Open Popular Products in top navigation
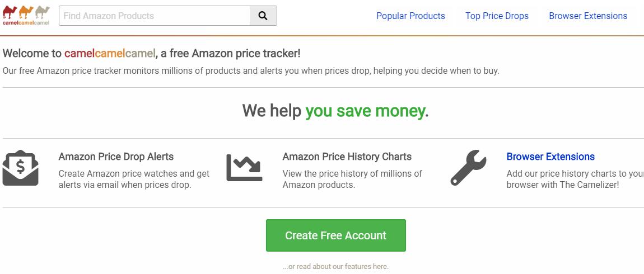This screenshot has height=274, width=644. click(x=410, y=16)
